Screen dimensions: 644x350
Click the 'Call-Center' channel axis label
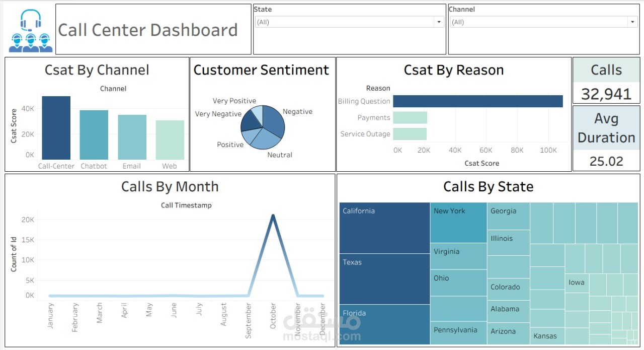point(56,166)
